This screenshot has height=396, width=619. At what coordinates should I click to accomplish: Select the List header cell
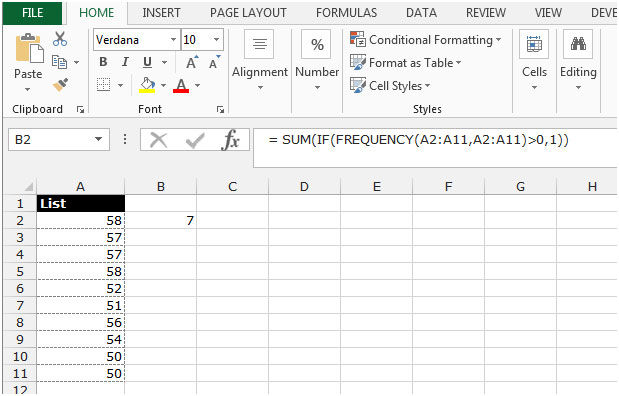pos(81,203)
